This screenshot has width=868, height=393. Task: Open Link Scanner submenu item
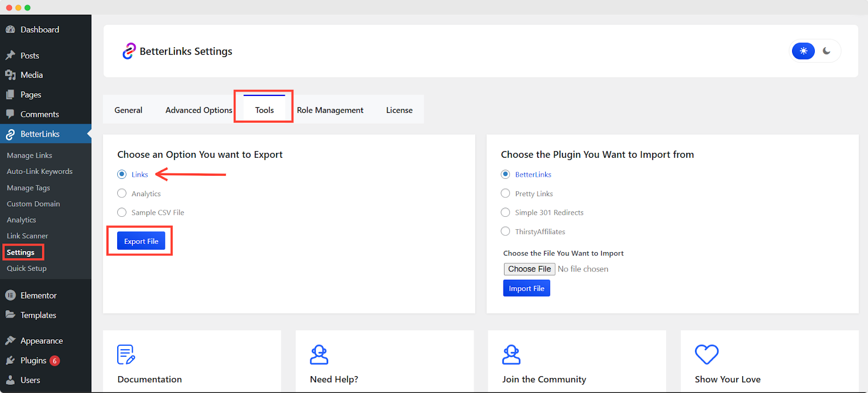(27, 236)
